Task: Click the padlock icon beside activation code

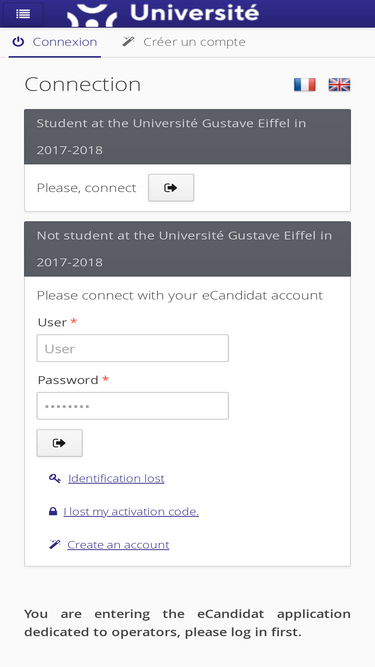Action: pos(53,511)
